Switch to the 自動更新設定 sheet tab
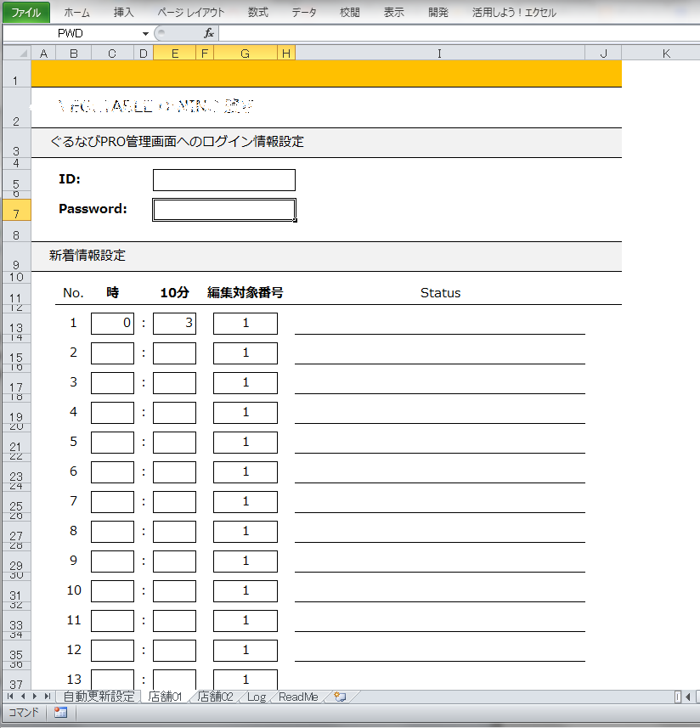Screen dimensions: 700x728 tap(99, 697)
